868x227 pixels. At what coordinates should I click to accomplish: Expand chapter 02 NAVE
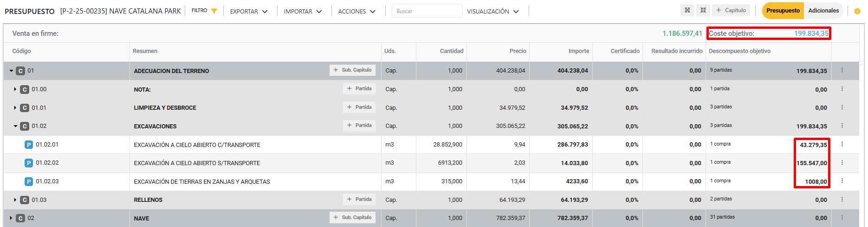[x=11, y=218]
